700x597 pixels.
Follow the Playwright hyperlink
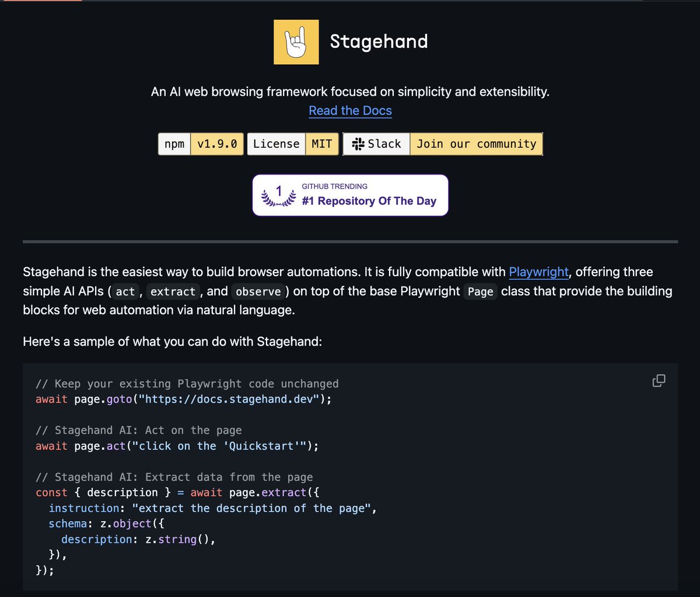click(538, 272)
